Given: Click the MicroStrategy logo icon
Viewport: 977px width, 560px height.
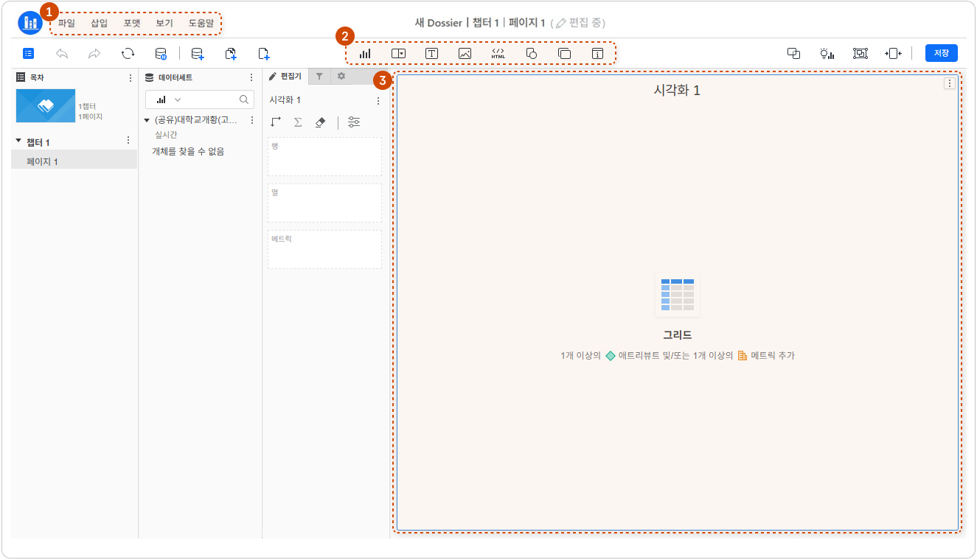Looking at the screenshot, I should pos(30,24).
